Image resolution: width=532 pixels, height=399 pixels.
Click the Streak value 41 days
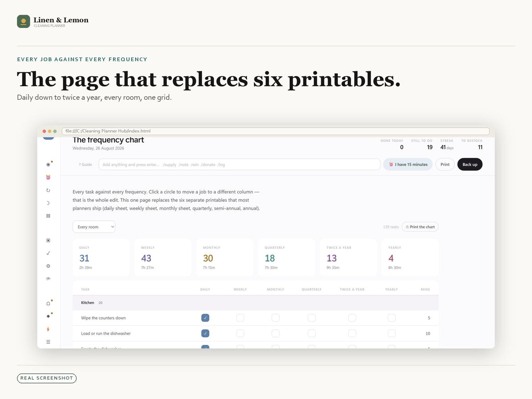coord(447,147)
